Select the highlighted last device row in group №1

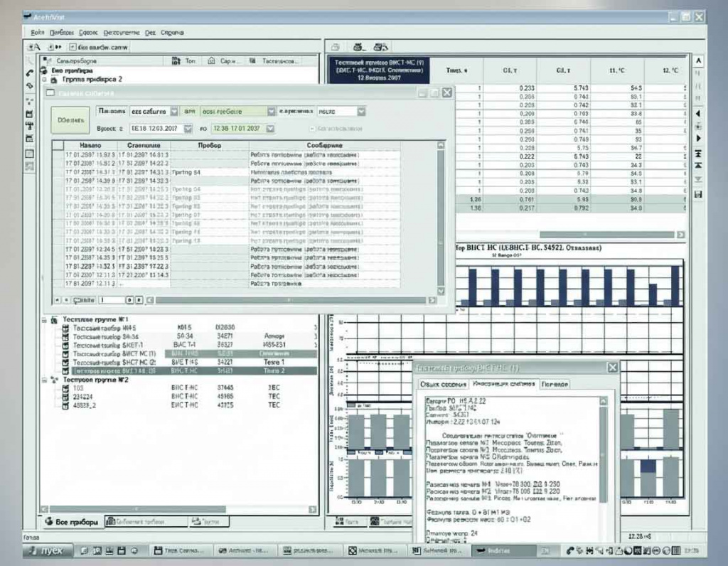194,371
